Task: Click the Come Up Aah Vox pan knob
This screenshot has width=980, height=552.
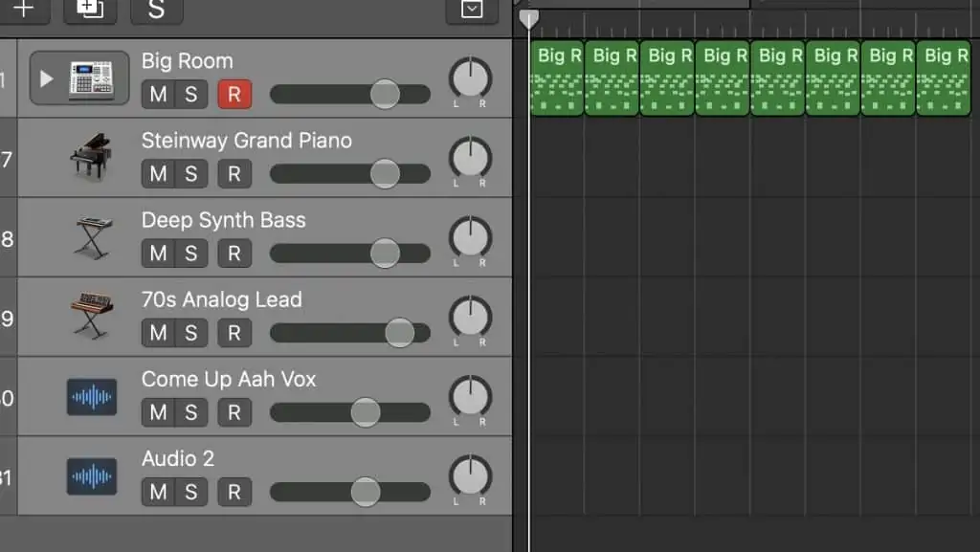Action: pos(470,396)
